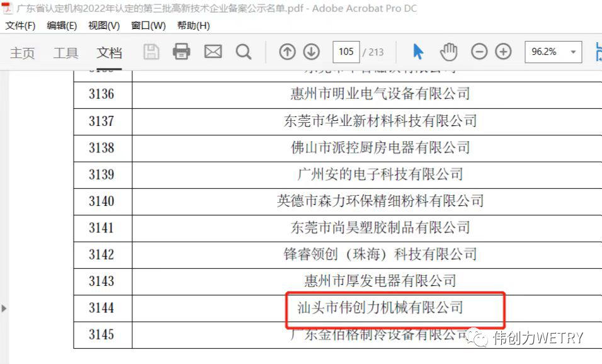Open the 帮助(H) menu
This screenshot has height=364, width=602.
click(193, 25)
